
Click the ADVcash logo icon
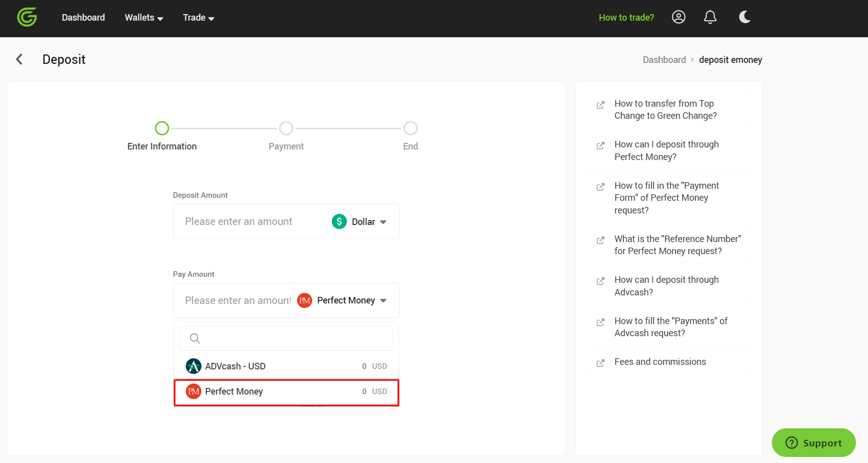tap(193, 366)
